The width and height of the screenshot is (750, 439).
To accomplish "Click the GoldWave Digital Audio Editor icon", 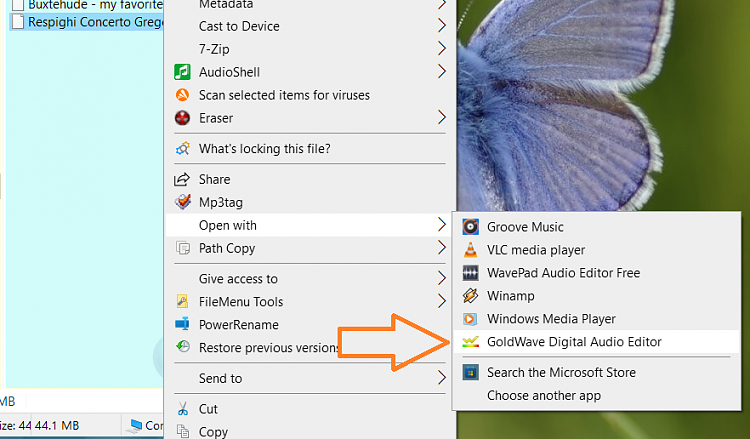I will (x=470, y=342).
